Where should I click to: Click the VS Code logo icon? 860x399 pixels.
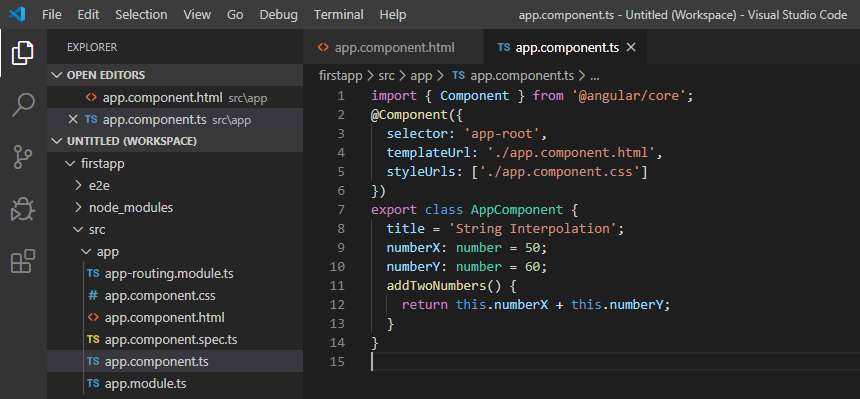[x=18, y=15]
